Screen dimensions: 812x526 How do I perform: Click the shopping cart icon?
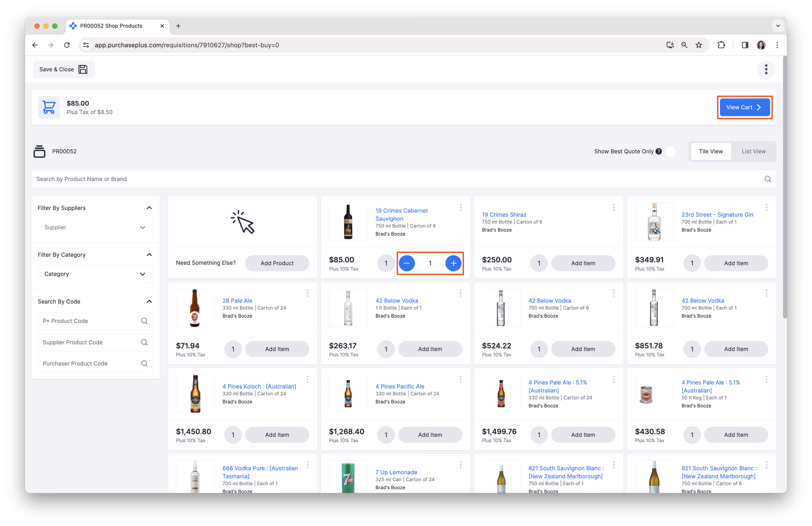coord(49,107)
